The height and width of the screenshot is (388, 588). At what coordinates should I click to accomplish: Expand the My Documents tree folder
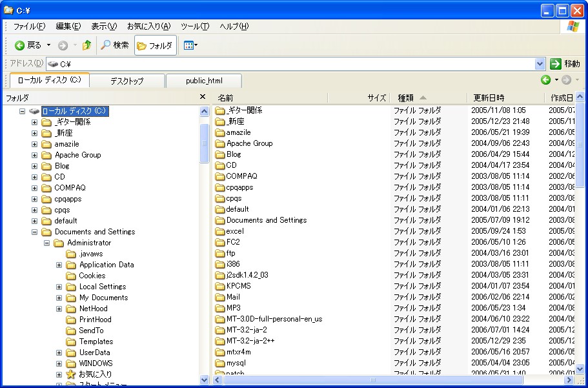click(x=59, y=298)
